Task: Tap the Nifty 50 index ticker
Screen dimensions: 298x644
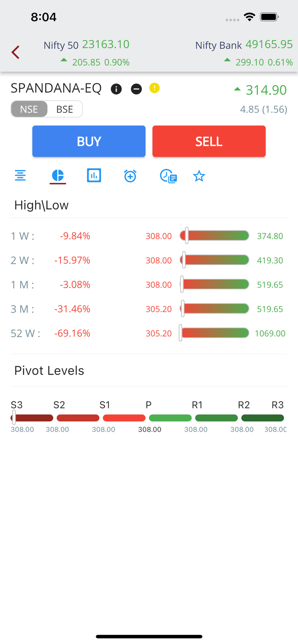Action: click(87, 53)
